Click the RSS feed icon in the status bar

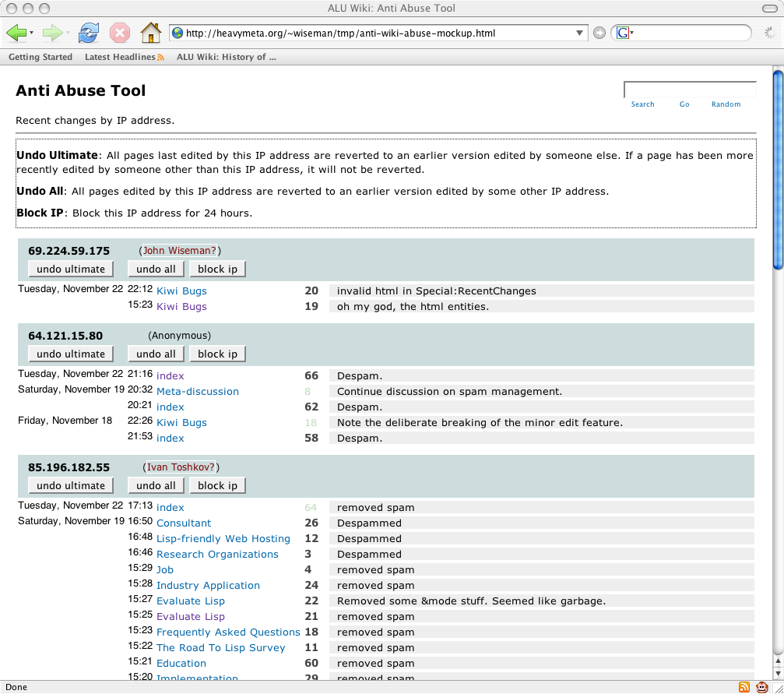point(744,687)
